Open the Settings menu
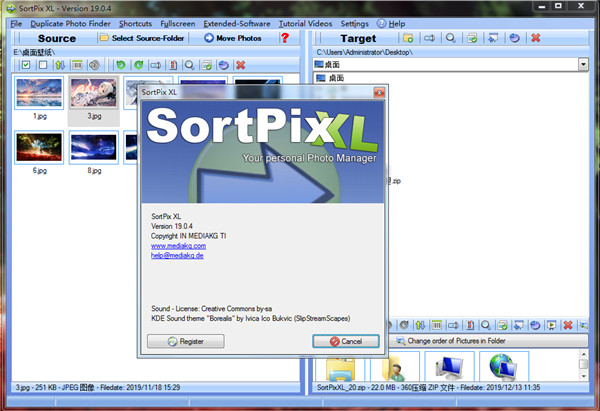Viewport: 600px width, 411px height. pos(355,24)
